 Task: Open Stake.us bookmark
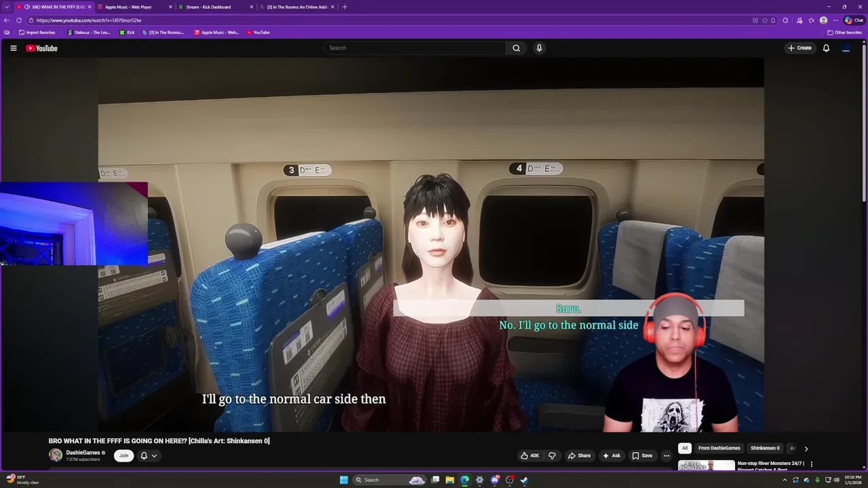click(89, 33)
